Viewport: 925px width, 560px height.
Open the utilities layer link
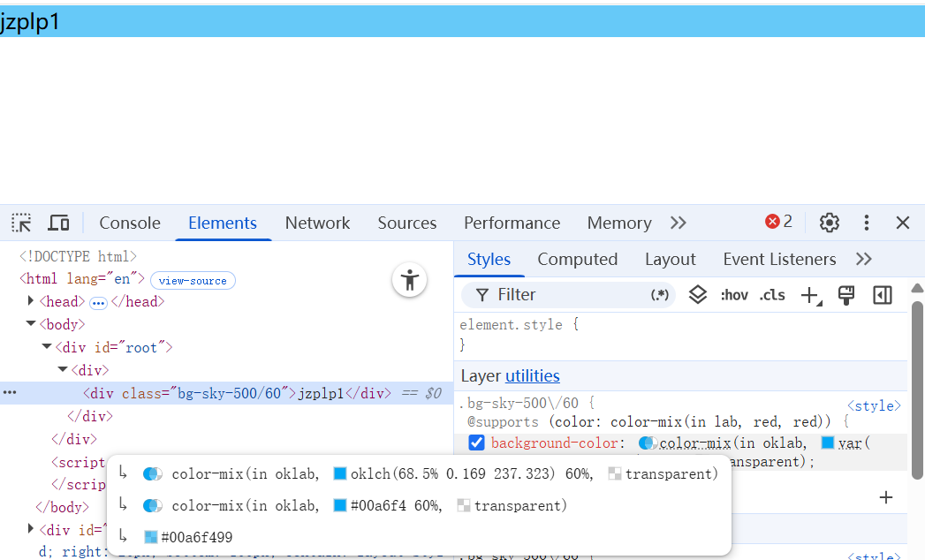click(x=532, y=376)
